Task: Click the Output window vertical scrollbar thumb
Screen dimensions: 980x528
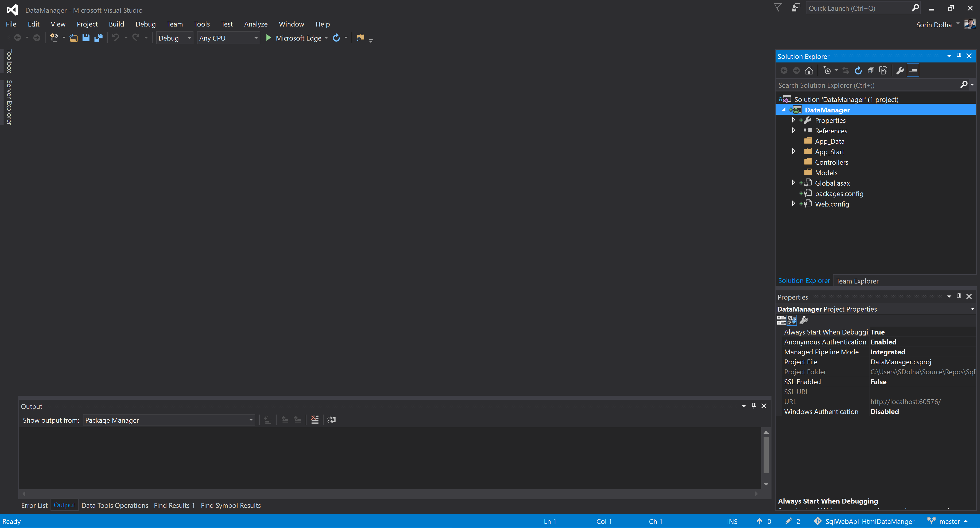Action: (766, 455)
